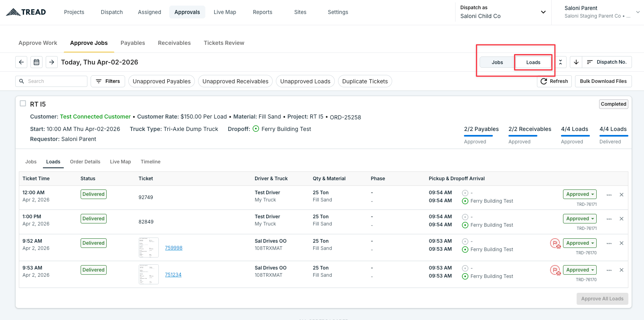Open Approved status dropdown for ticket 759998
The height and width of the screenshot is (320, 644).
(580, 243)
